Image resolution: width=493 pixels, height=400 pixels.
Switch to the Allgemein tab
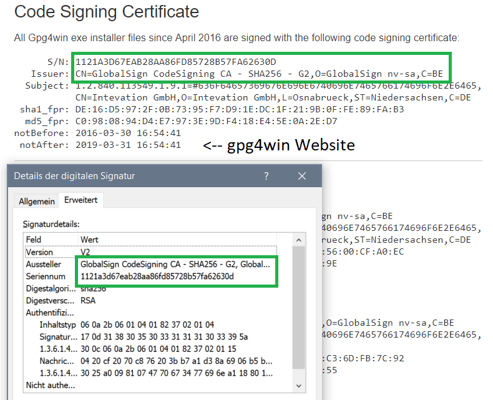(37, 201)
